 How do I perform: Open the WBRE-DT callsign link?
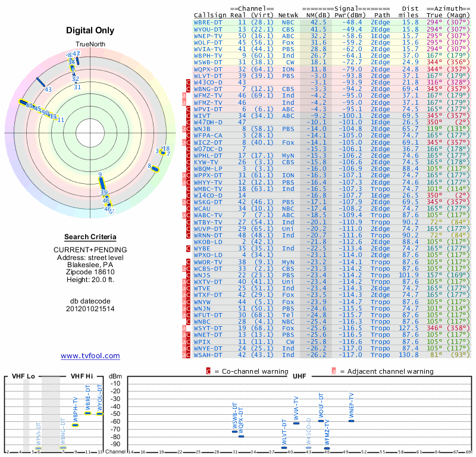(x=208, y=22)
